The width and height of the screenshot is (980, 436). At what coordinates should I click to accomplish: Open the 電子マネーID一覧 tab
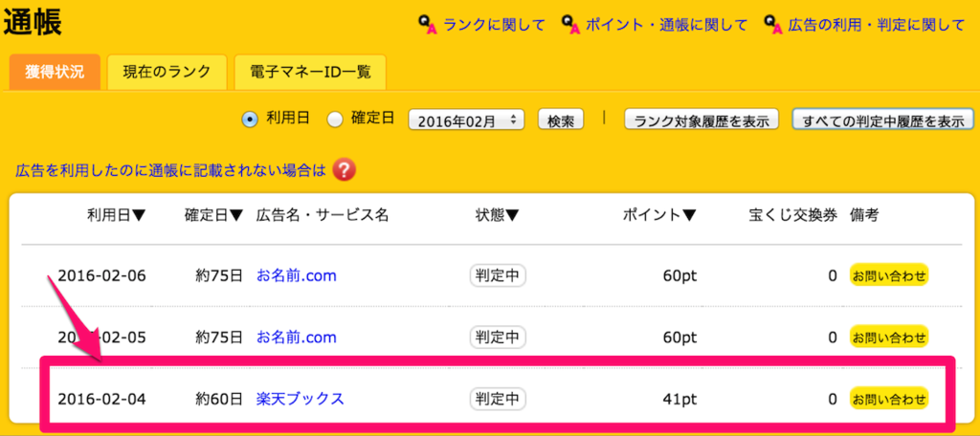click(309, 71)
